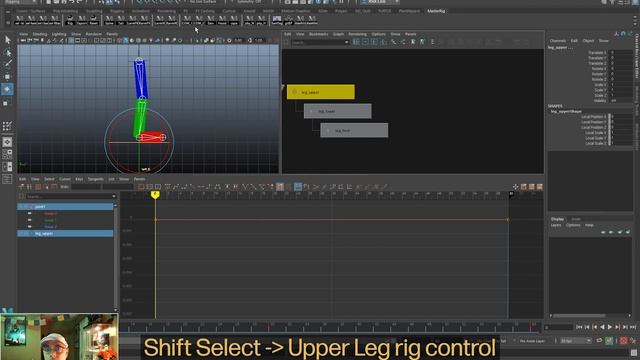640x360 pixels.
Task: Click the yellow current time marker
Action: click(x=155, y=195)
